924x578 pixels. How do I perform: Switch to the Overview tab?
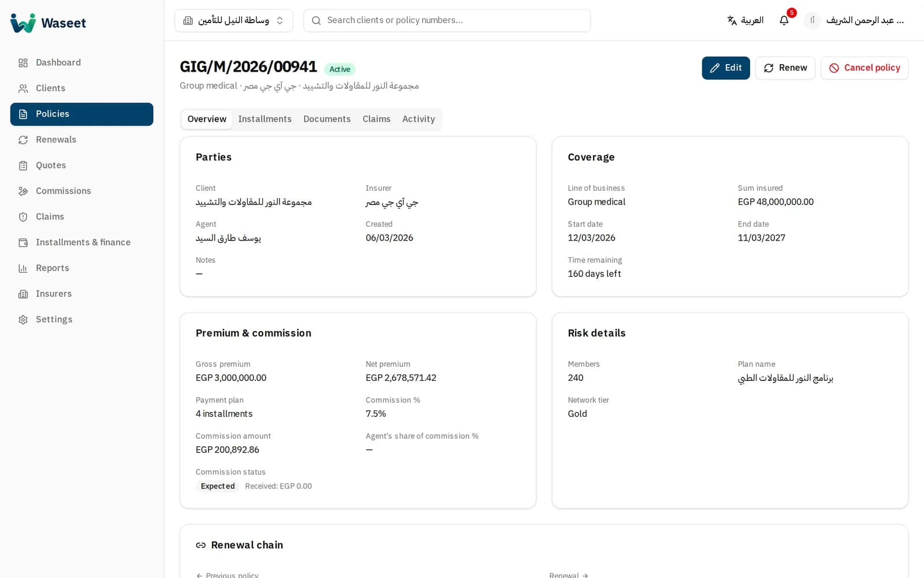pos(207,119)
